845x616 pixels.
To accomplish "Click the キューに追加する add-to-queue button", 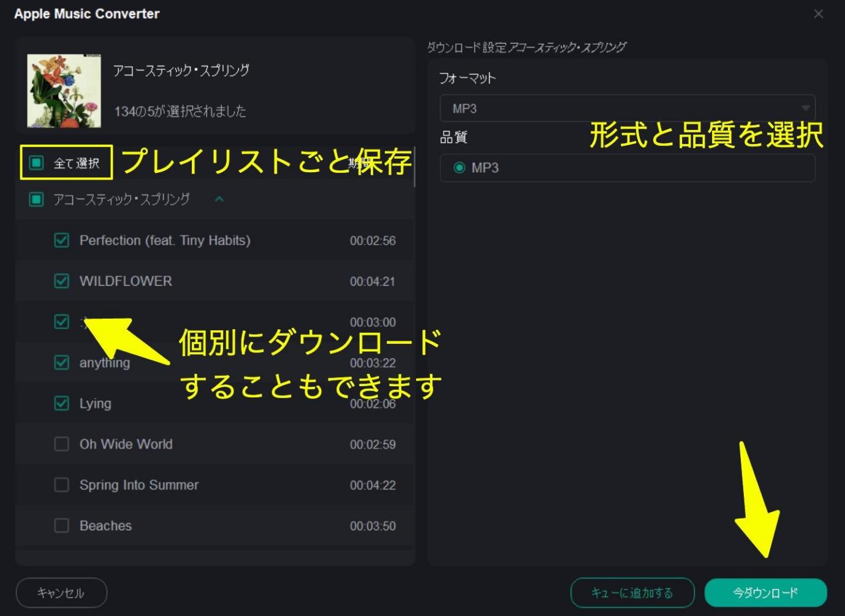I will [x=632, y=593].
